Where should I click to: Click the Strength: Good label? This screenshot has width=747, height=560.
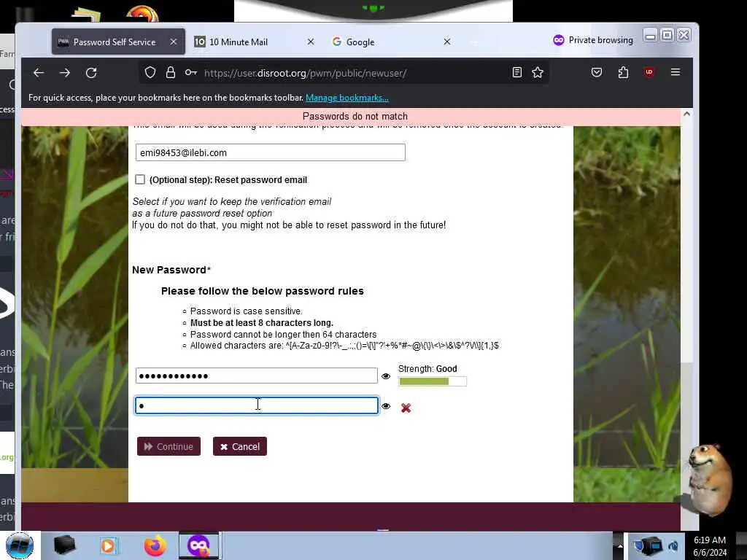pos(427,368)
